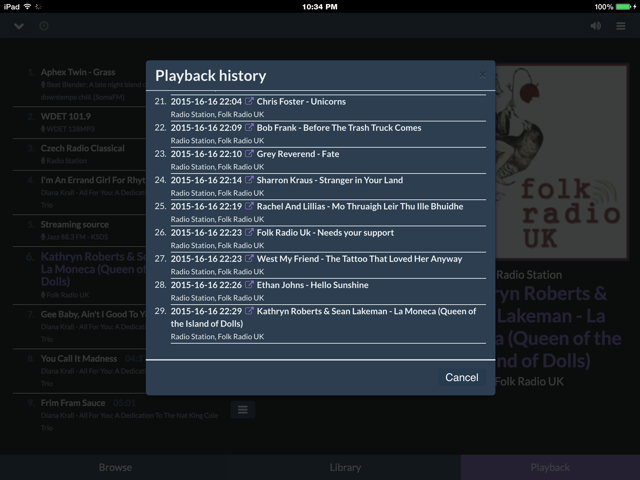Switch to the Browse tab

click(115, 467)
